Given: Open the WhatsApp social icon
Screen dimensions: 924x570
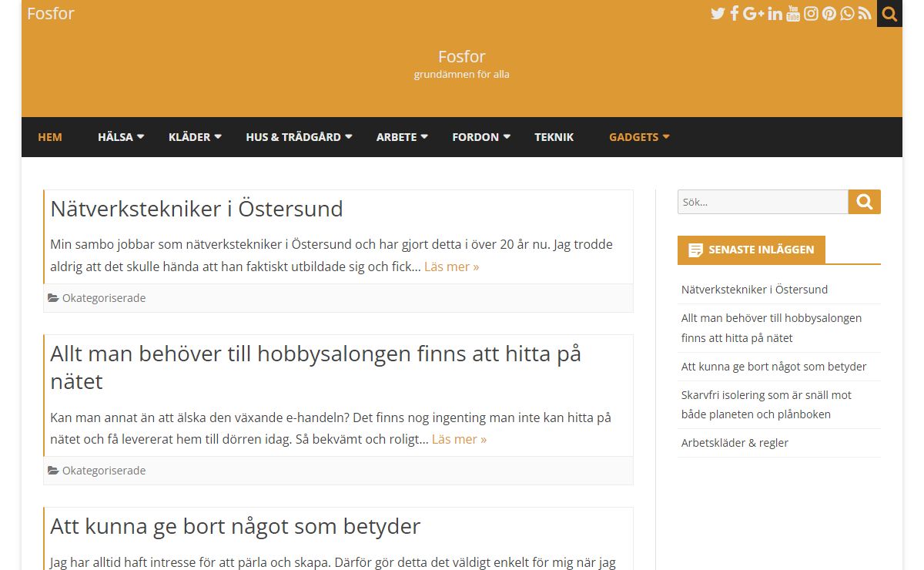Looking at the screenshot, I should pyautogui.click(x=847, y=13).
